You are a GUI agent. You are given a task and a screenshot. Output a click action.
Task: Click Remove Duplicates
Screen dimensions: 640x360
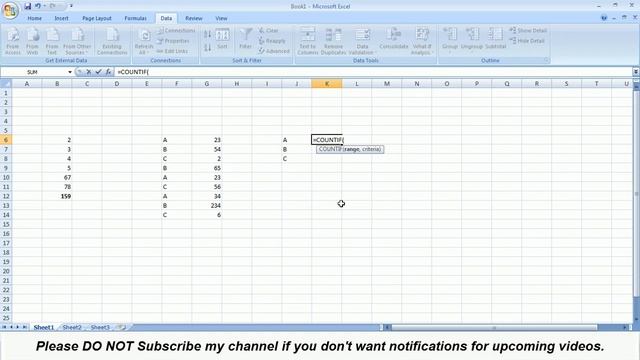(x=333, y=41)
